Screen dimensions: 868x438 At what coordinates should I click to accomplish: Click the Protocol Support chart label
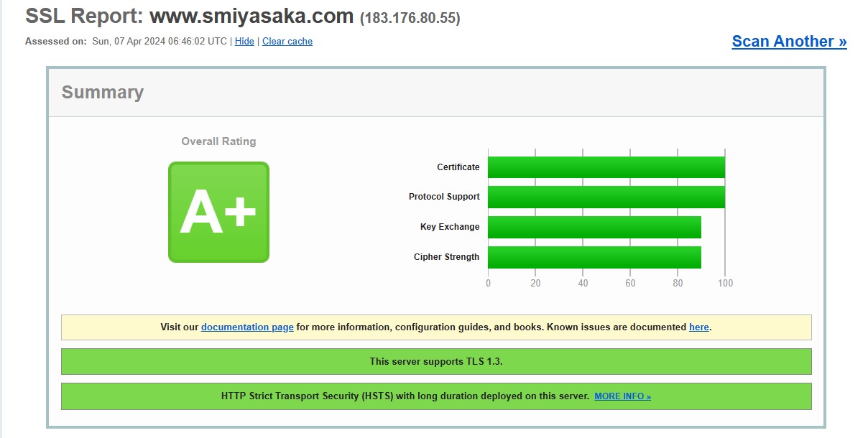pyautogui.click(x=444, y=197)
